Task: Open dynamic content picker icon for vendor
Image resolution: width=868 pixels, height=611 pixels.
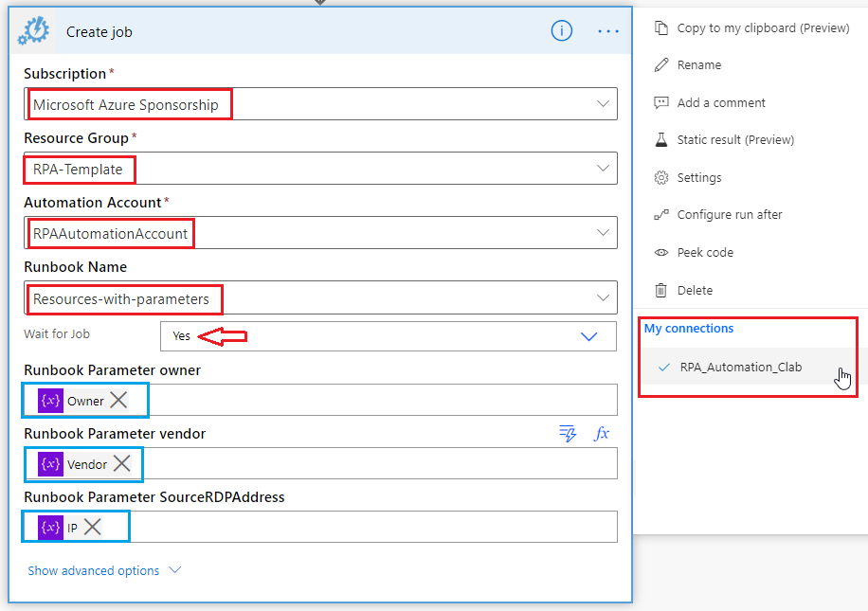Action: click(x=568, y=434)
